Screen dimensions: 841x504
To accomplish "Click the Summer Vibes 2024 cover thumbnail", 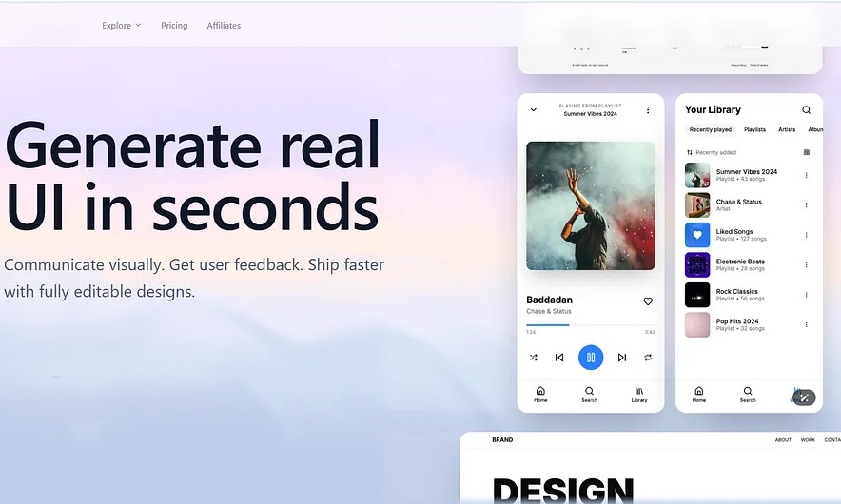I will pyautogui.click(x=697, y=175).
